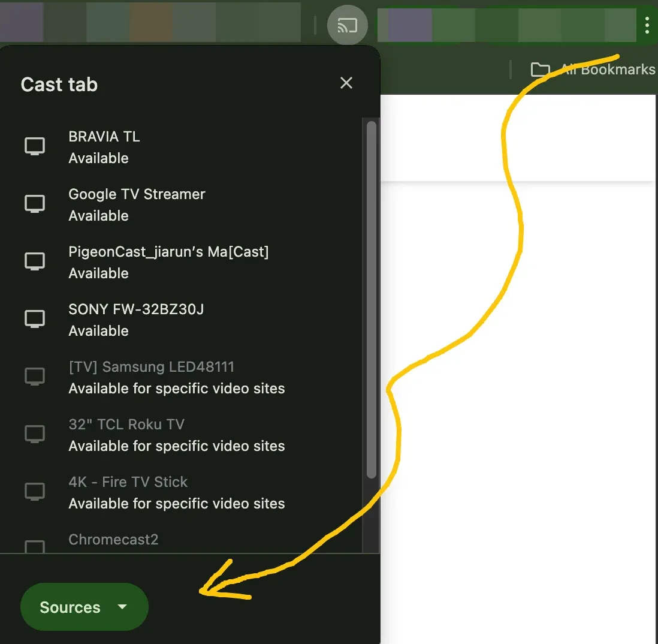Close the Cast tab dialog

coord(346,83)
